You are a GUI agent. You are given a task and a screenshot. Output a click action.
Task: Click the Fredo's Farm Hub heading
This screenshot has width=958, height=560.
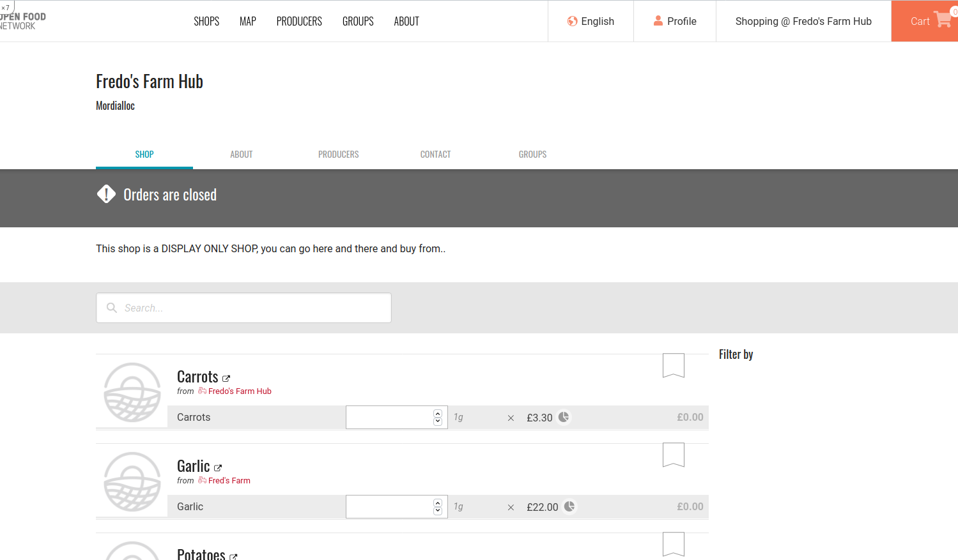150,82
